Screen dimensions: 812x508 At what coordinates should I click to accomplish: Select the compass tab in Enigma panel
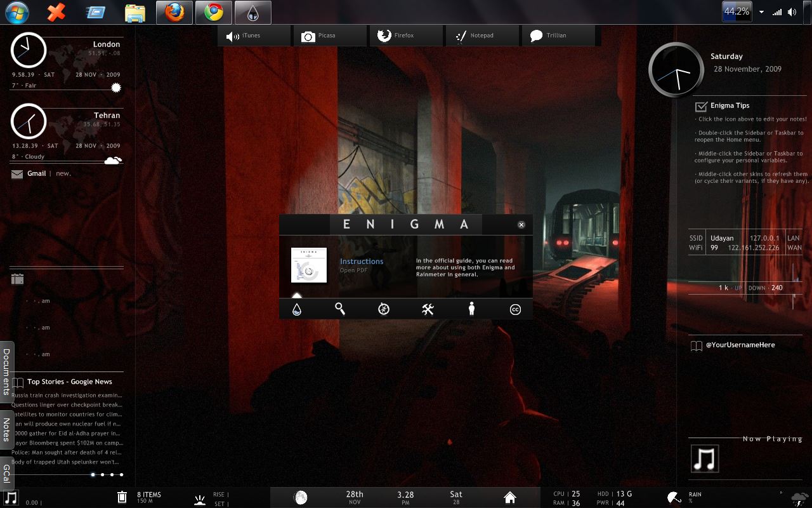pyautogui.click(x=384, y=309)
